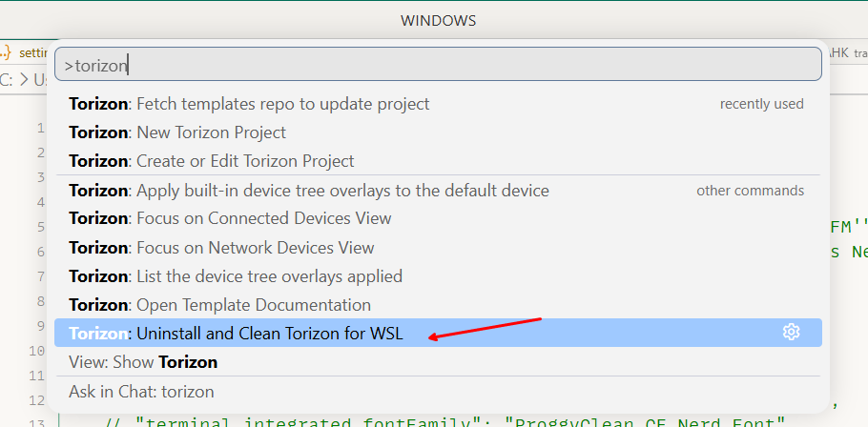Choose Create or Edit Torizon Project
Screen dimensions: 868x427
tap(212, 161)
